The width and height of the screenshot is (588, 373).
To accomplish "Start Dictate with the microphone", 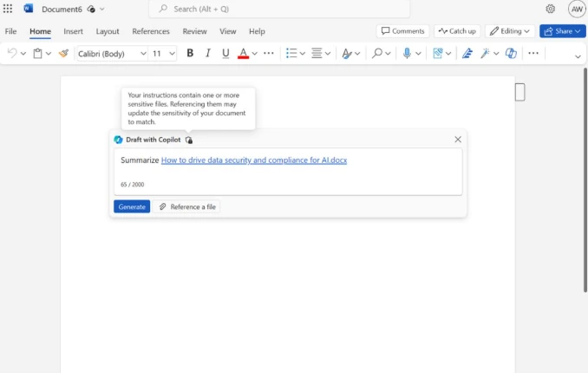I will click(x=407, y=53).
